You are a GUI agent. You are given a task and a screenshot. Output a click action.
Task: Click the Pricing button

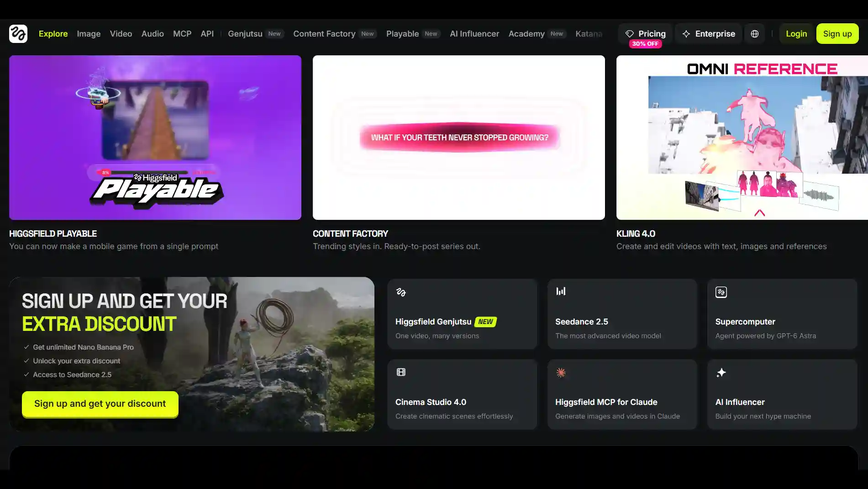pyautogui.click(x=645, y=34)
